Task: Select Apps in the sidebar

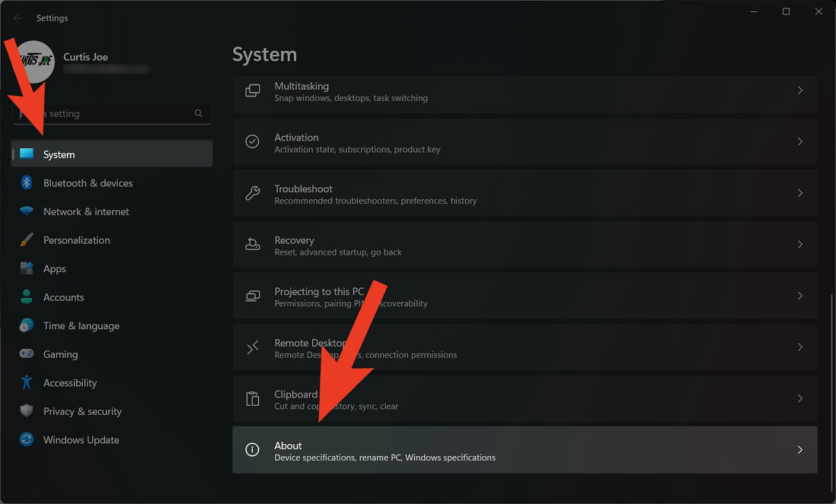Action: click(54, 269)
